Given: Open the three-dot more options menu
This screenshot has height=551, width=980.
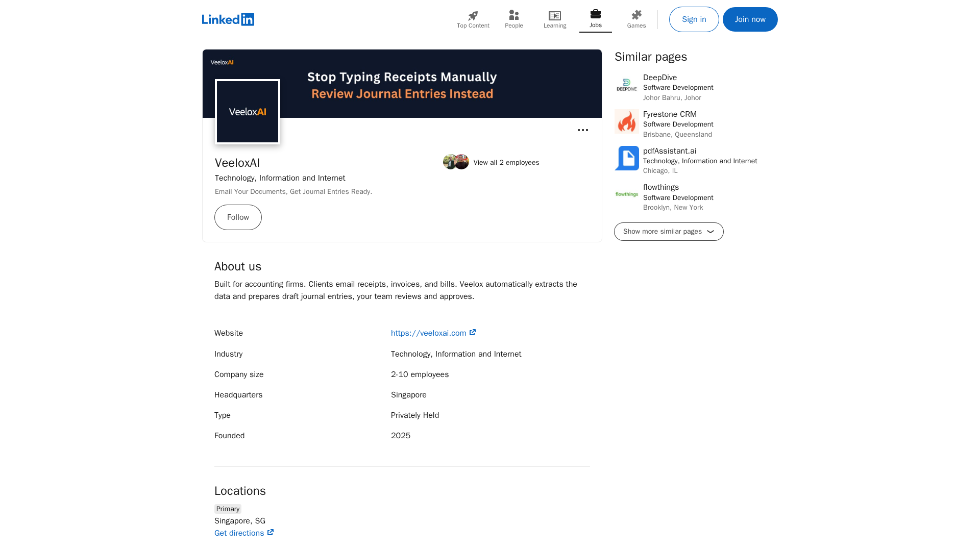Looking at the screenshot, I should [582, 130].
